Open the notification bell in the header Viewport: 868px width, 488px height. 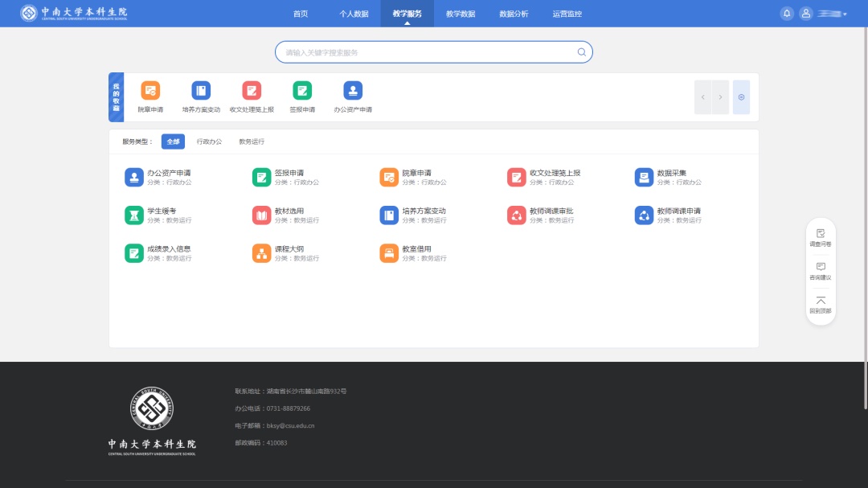tap(787, 14)
